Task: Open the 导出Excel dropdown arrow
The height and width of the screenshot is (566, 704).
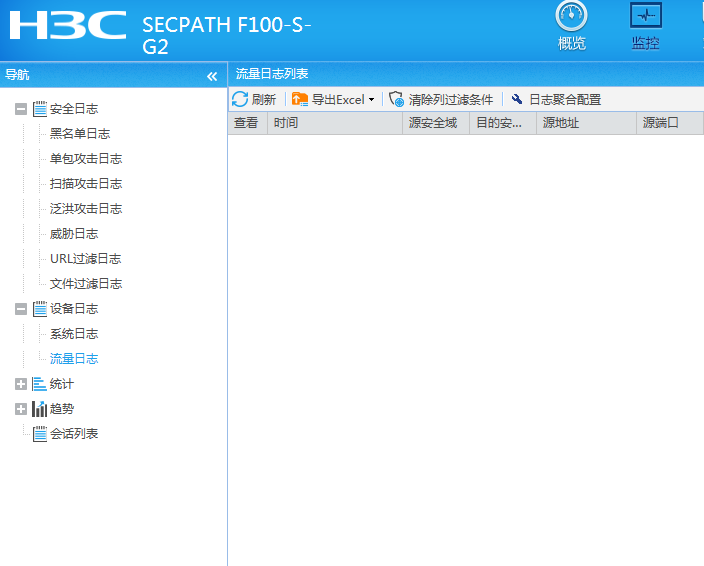Action: tap(371, 100)
